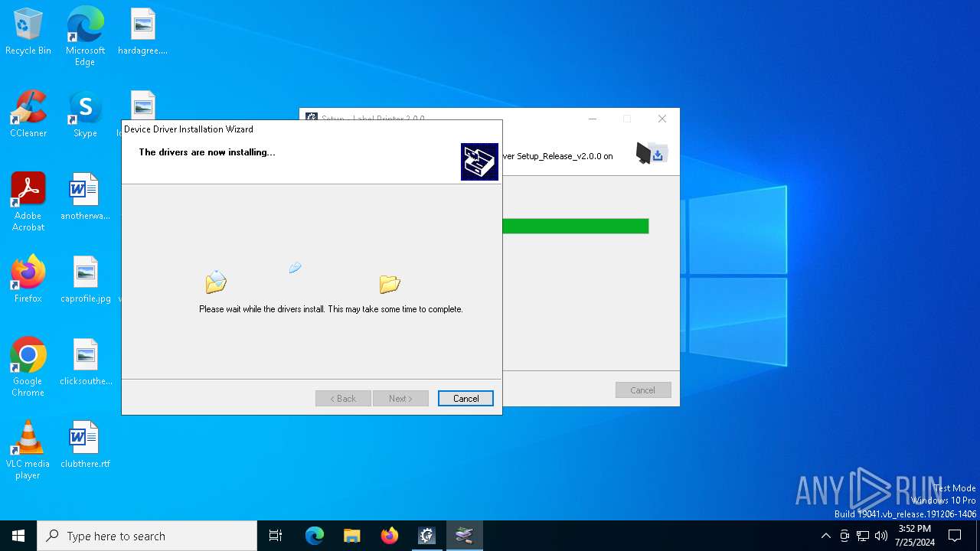The image size is (980, 551).
Task: Select Google Chrome desktop shortcut
Action: 28,367
